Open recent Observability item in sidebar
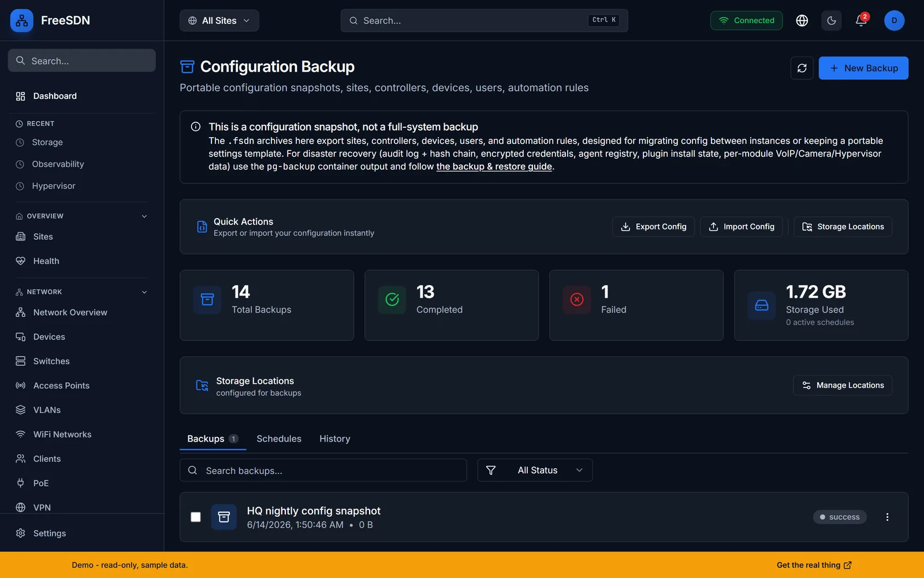 pyautogui.click(x=81, y=164)
